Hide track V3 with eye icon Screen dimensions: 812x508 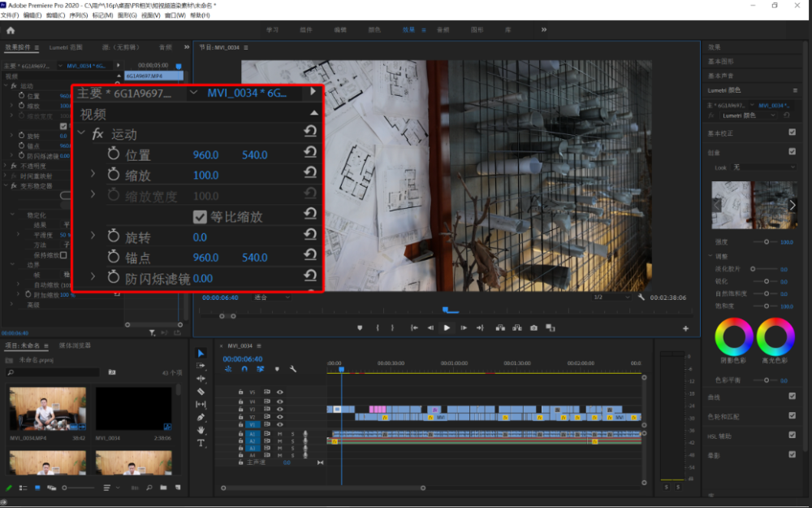tap(280, 410)
